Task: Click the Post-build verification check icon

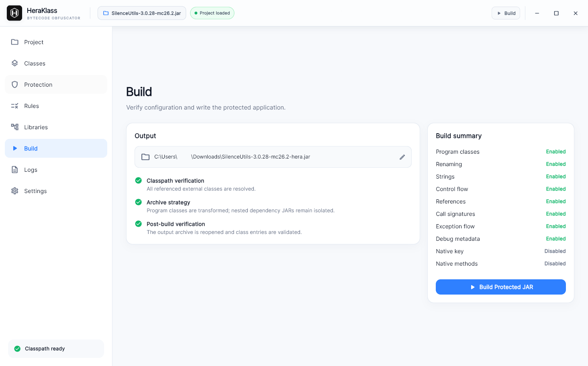Action: pyautogui.click(x=139, y=224)
